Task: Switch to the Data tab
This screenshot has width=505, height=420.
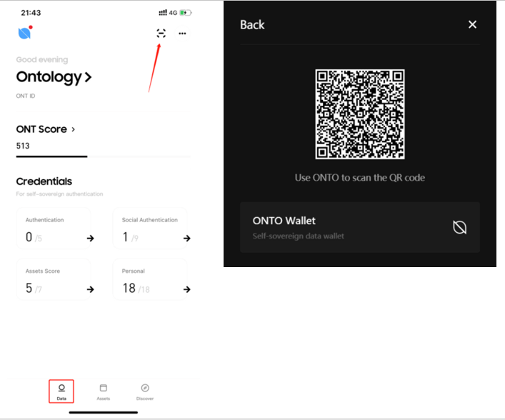Action: tap(61, 391)
